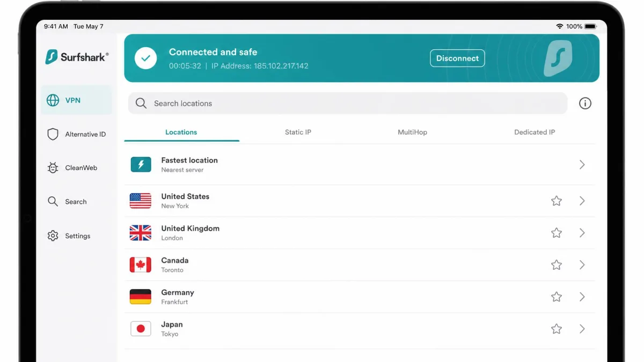
Task: Click the magnifier inside search locations field
Action: coord(141,104)
